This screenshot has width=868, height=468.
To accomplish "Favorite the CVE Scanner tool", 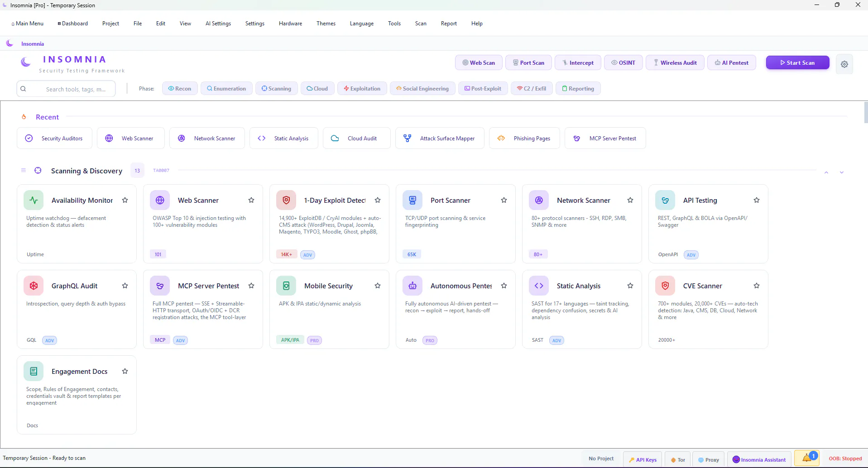I will click(x=757, y=286).
